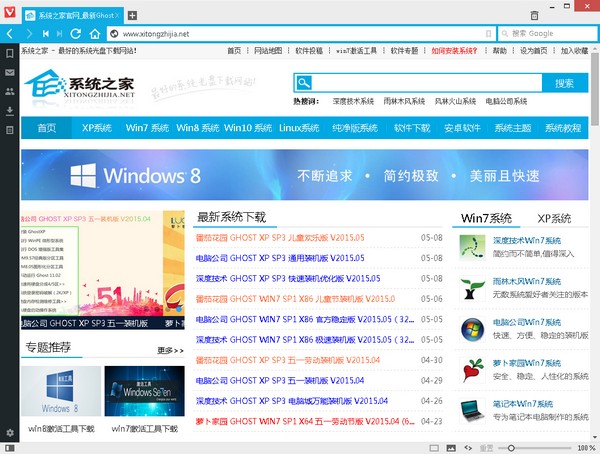
Task: Open the Mail panel in sidebar
Action: [x=9, y=73]
